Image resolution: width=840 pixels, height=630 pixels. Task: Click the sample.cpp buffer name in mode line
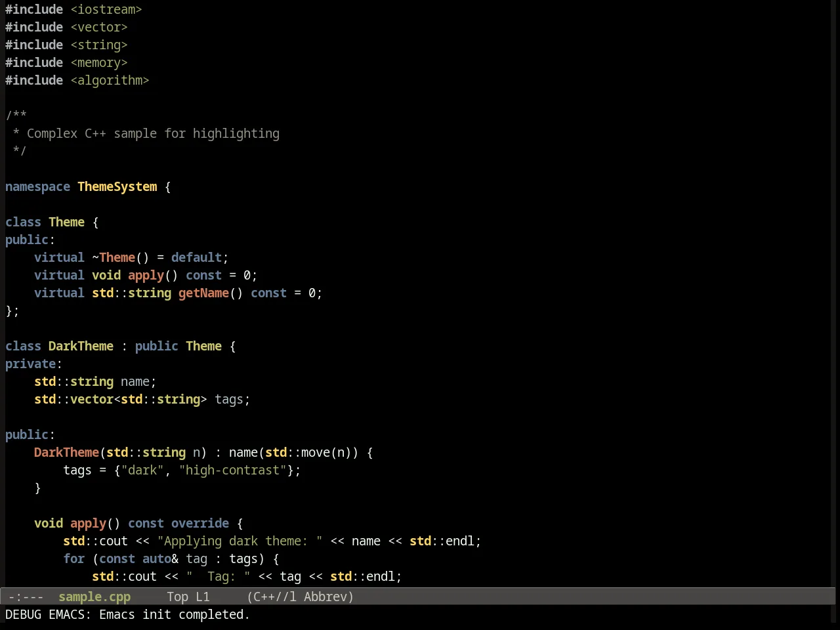(94, 597)
